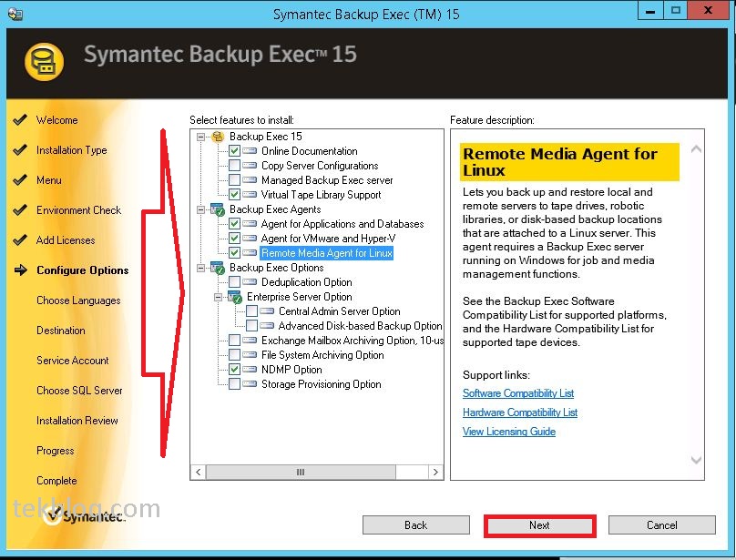The height and width of the screenshot is (560, 736).
Task: Check the Storage Provisioning Option checkbox
Action: click(234, 384)
